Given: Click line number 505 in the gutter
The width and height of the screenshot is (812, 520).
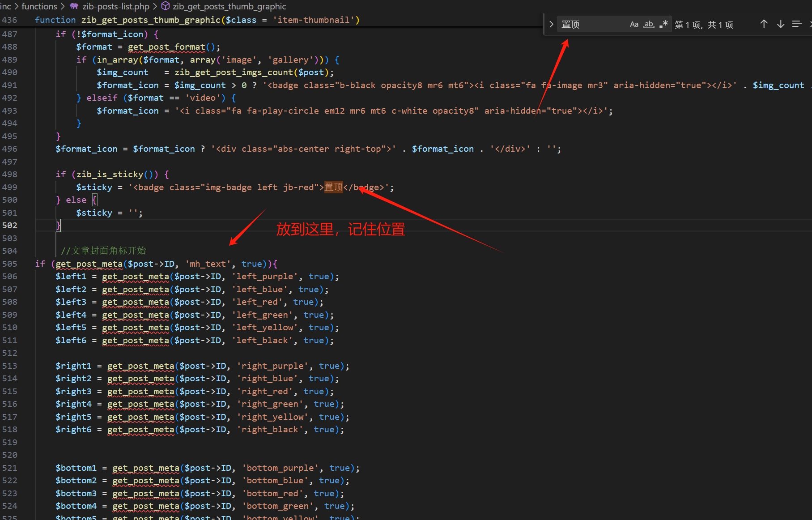Looking at the screenshot, I should [9, 264].
